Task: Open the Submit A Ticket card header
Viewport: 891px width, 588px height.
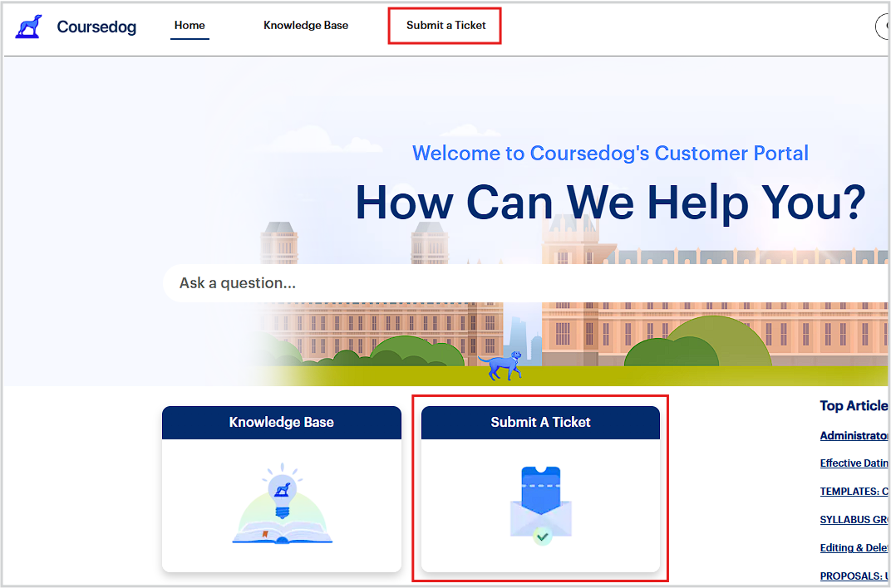Action: (x=540, y=422)
